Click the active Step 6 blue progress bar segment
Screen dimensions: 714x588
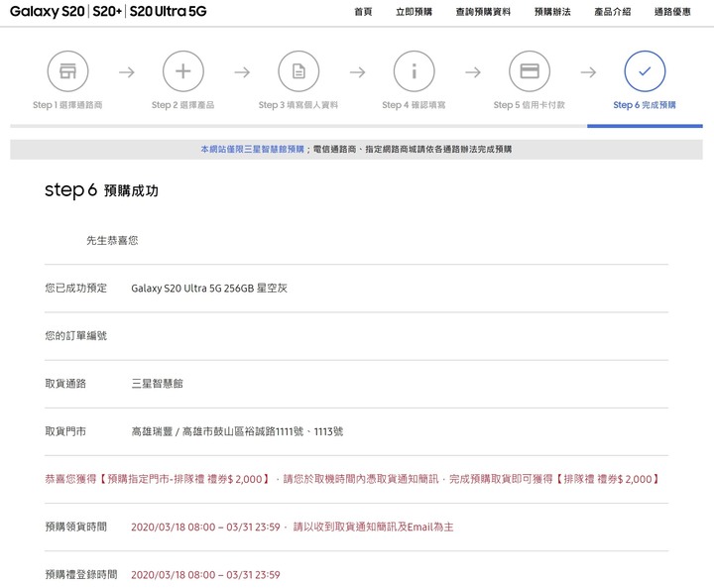tap(645, 126)
